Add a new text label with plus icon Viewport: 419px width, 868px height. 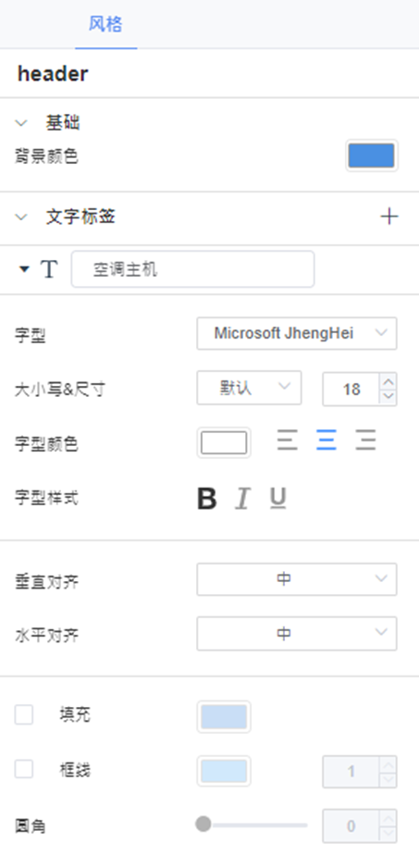389,217
